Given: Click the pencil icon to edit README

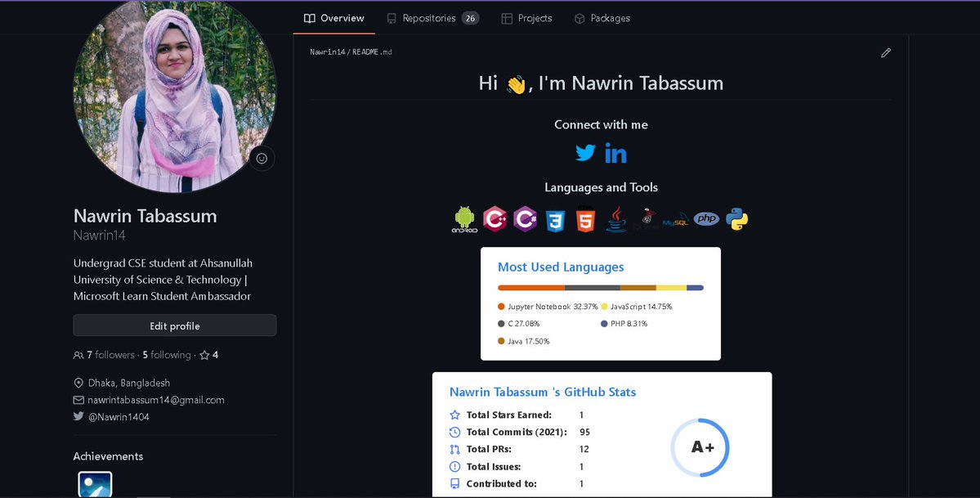Looking at the screenshot, I should point(886,53).
